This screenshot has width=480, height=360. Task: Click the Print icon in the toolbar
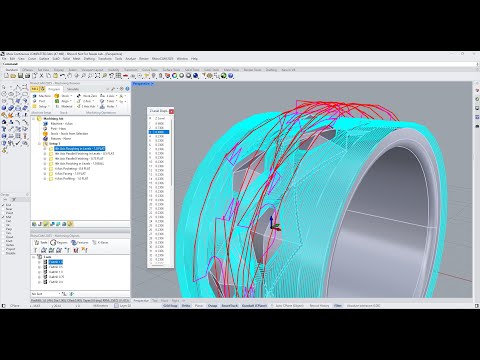click(x=27, y=76)
